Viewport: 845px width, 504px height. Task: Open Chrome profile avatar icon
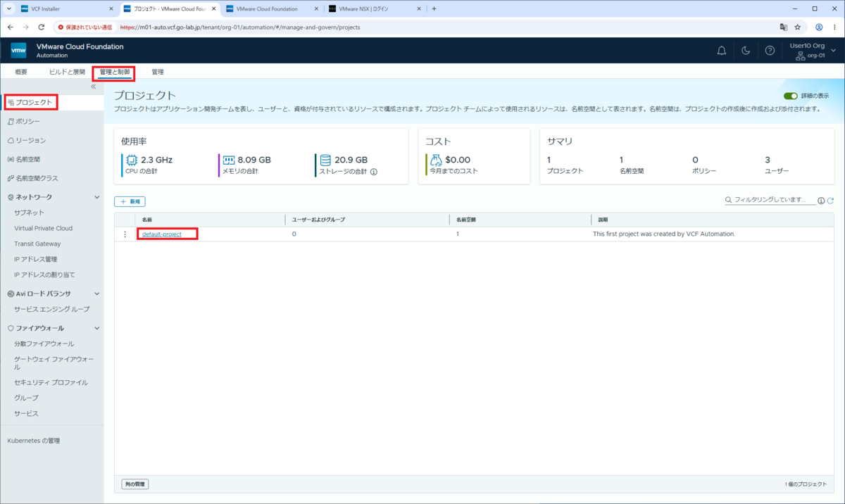pos(819,27)
